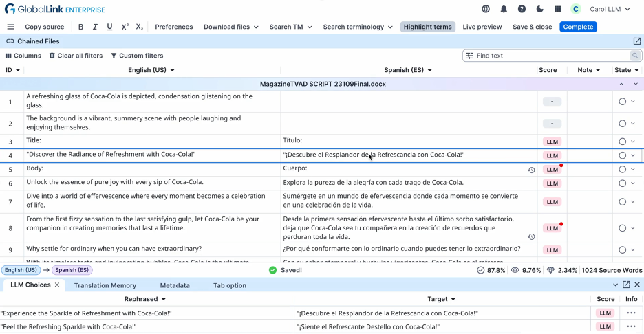Open Rephrased column dropdown
The width and height of the screenshot is (644, 334).
tap(164, 299)
